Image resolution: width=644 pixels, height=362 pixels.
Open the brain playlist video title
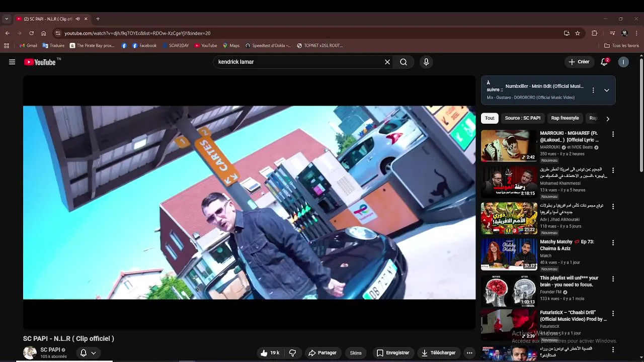[x=569, y=282]
